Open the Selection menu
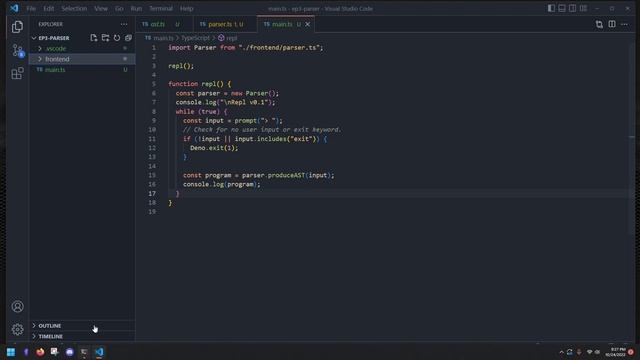This screenshot has width=640, height=360. [74, 8]
